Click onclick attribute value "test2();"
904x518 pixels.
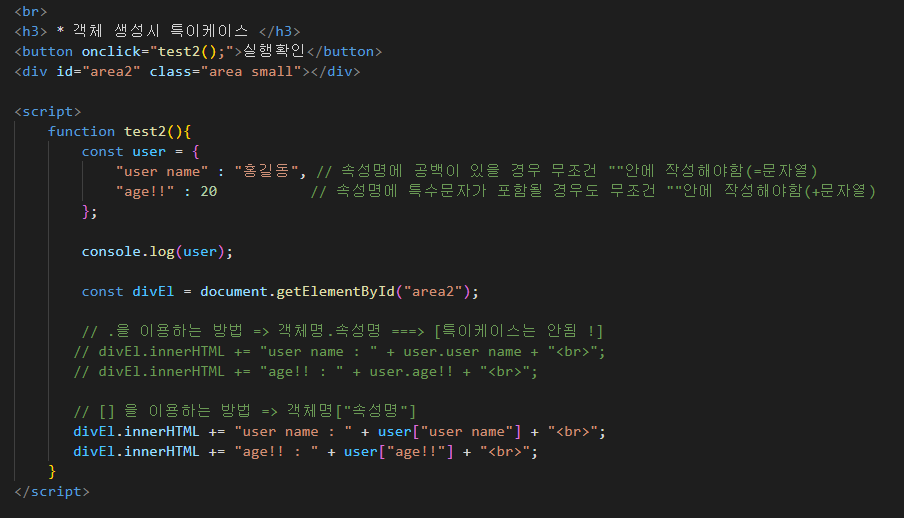pos(191,51)
